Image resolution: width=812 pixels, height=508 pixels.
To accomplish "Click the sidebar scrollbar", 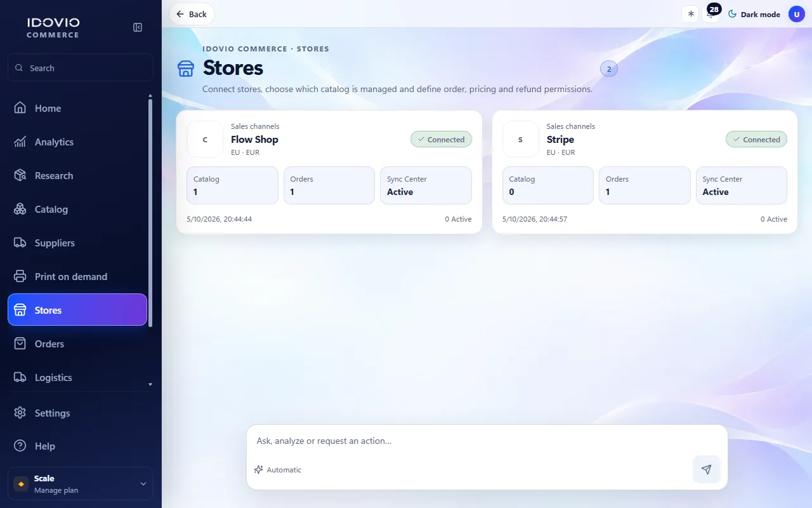I will (x=150, y=213).
